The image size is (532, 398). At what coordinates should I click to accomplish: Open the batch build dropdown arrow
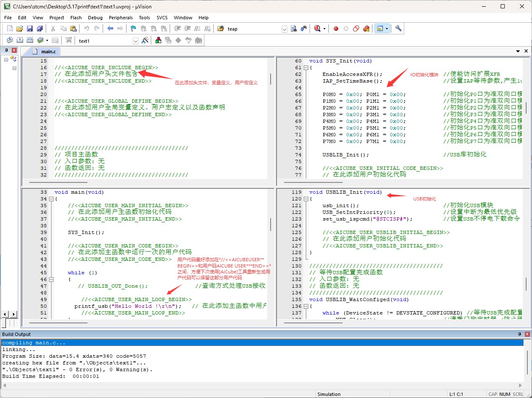pyautogui.click(x=47, y=40)
